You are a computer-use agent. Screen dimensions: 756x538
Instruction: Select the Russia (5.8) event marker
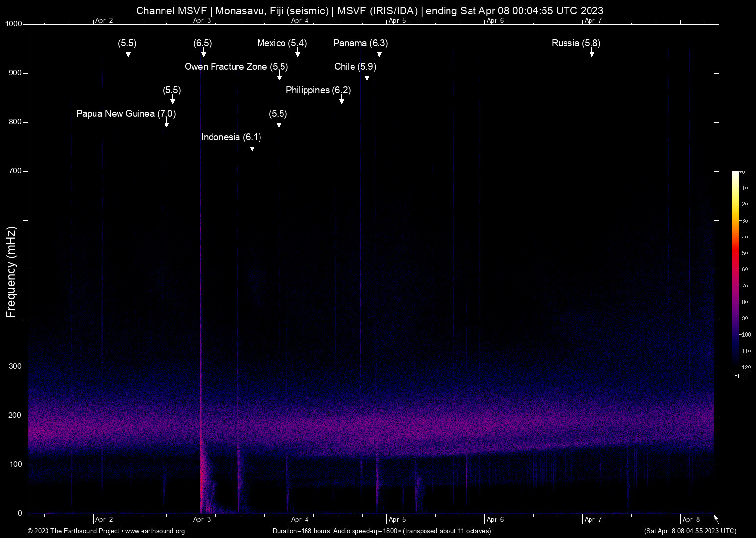[x=576, y=43]
